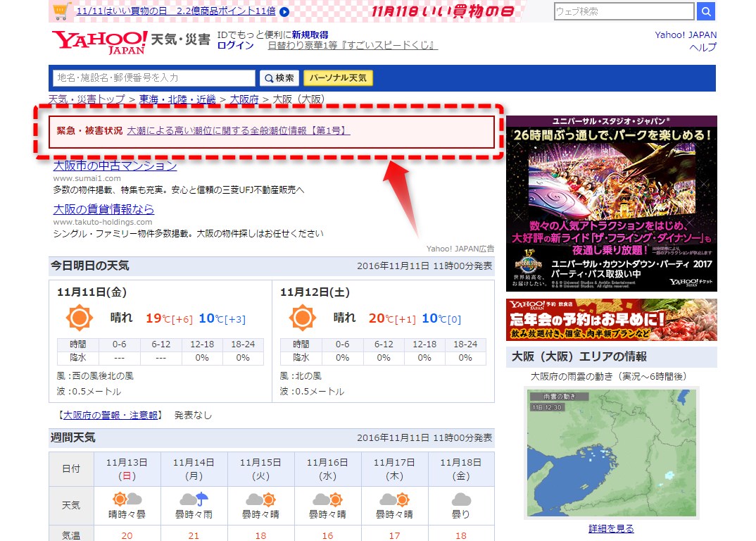
Task: Click the 新規取得 link
Action: (310, 35)
